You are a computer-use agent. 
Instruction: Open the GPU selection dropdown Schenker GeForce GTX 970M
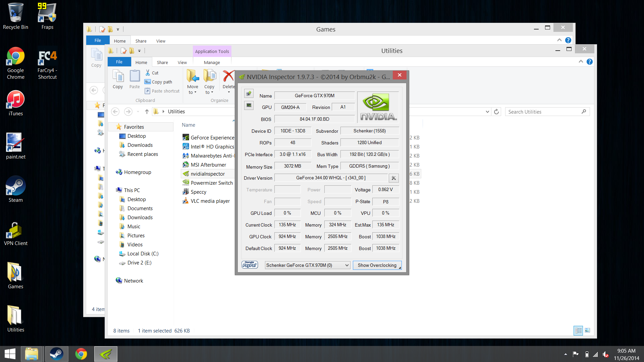pyautogui.click(x=308, y=265)
